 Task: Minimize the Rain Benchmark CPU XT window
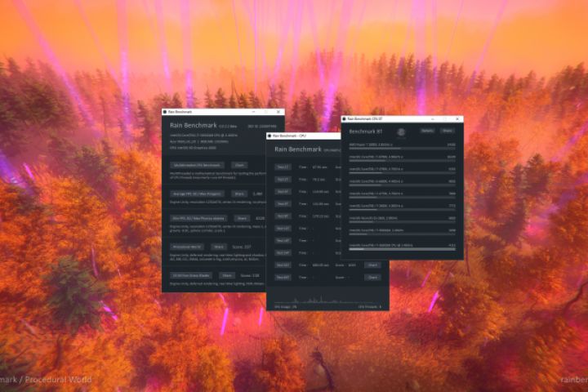[433, 119]
